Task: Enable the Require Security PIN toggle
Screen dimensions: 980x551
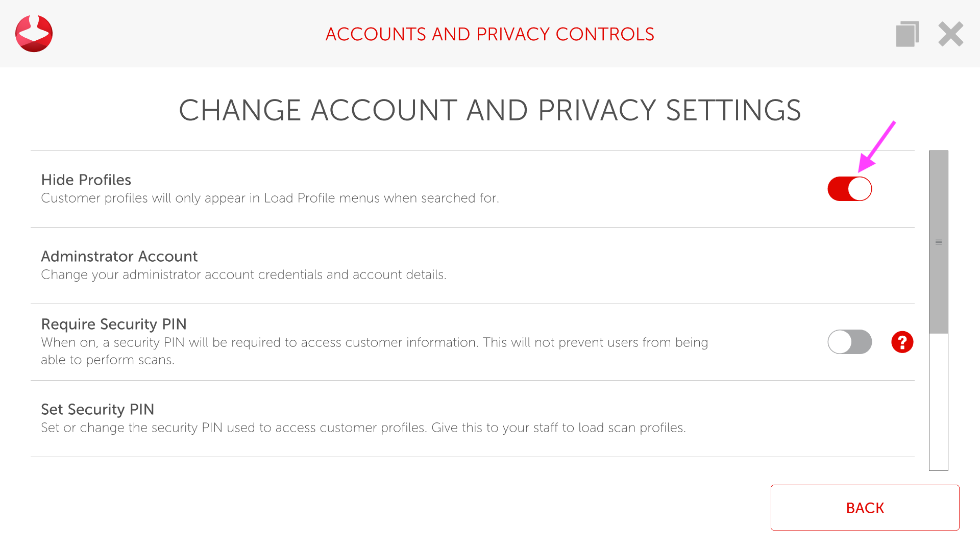Action: coord(849,342)
